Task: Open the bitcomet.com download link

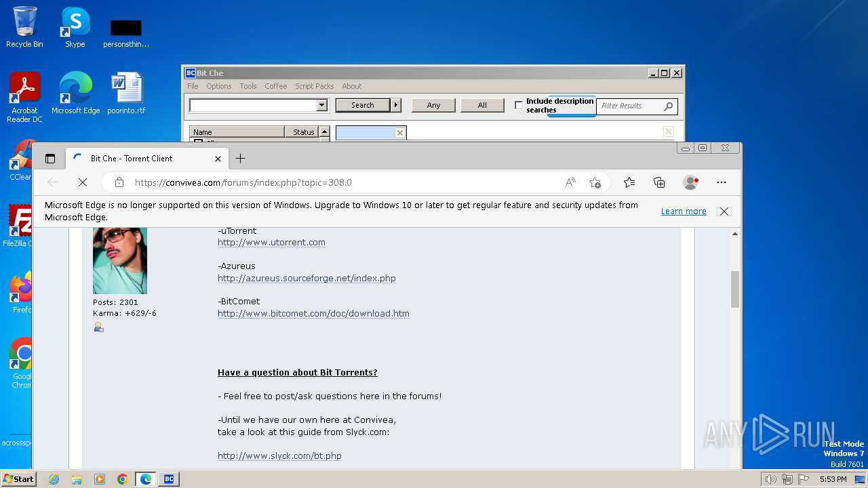Action: pyautogui.click(x=313, y=314)
